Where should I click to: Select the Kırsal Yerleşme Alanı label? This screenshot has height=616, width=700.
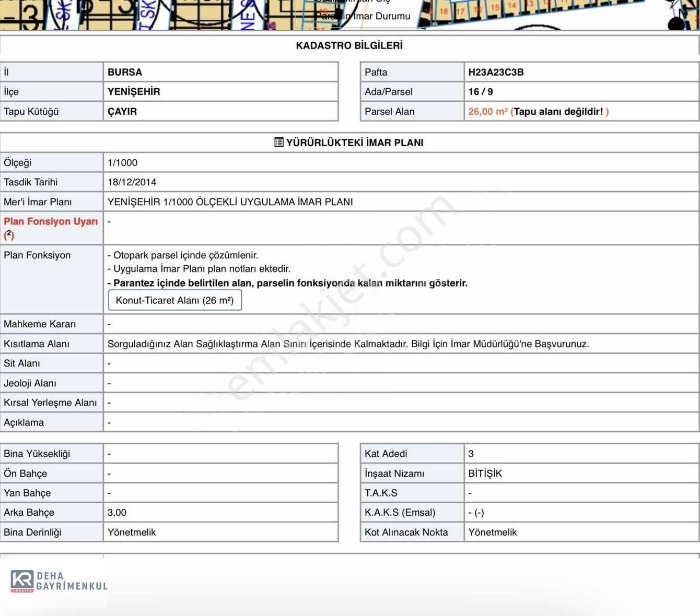[x=50, y=402]
